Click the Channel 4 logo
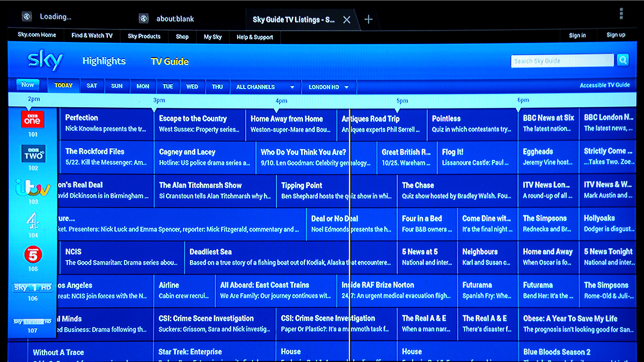Image resolution: width=644 pixels, height=362 pixels. click(33, 220)
